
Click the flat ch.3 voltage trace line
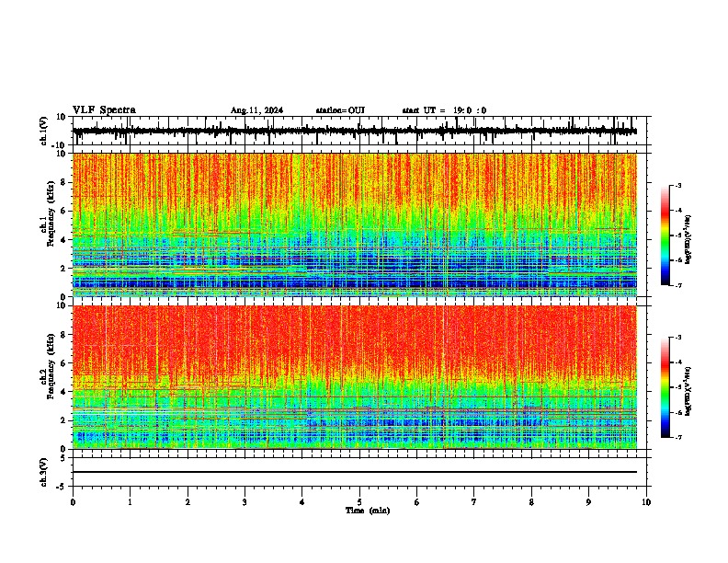355,472
